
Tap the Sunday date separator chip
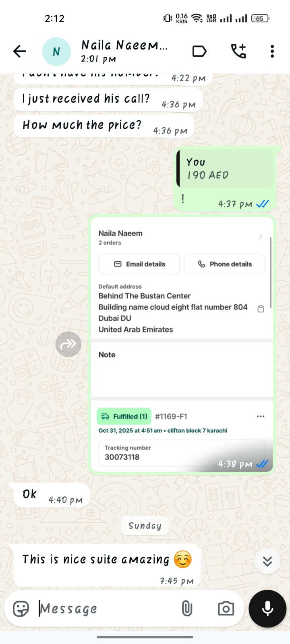coord(145,526)
